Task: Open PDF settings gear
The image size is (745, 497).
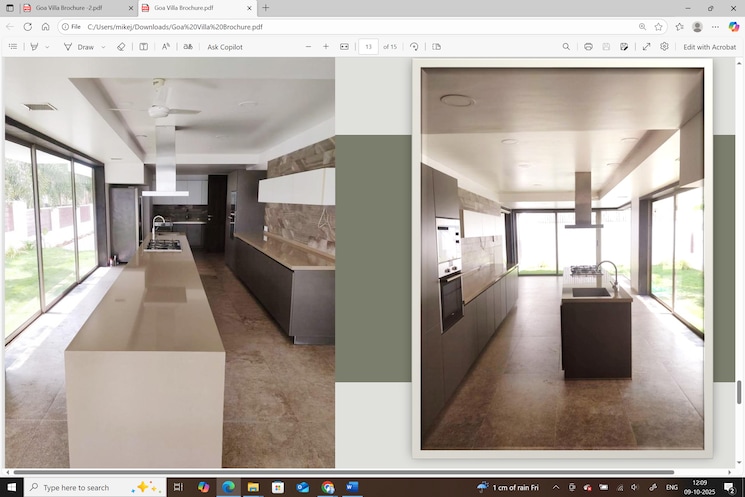Action: pyautogui.click(x=664, y=47)
